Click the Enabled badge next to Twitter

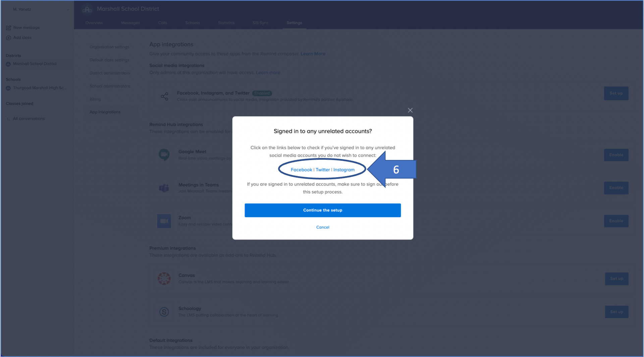pos(262,93)
